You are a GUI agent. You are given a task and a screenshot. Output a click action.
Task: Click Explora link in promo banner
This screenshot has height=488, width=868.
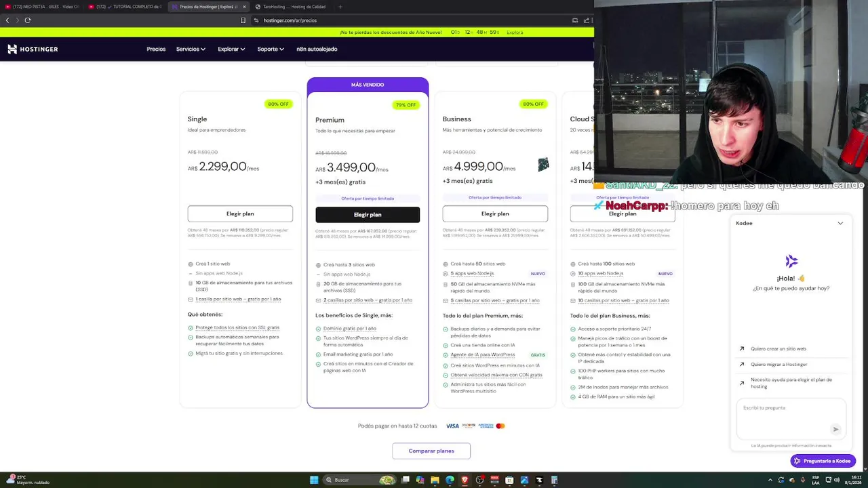(x=515, y=33)
